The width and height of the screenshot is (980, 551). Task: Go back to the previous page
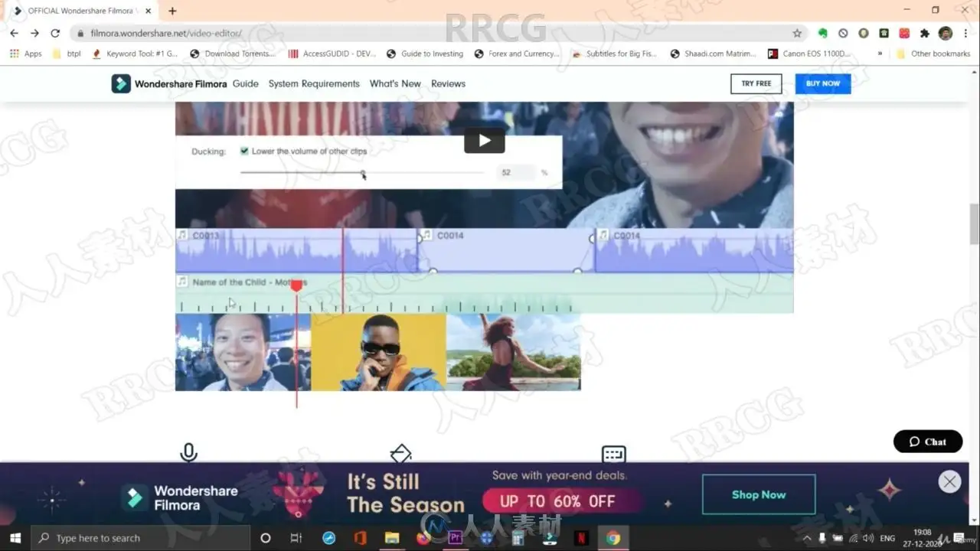tap(14, 33)
